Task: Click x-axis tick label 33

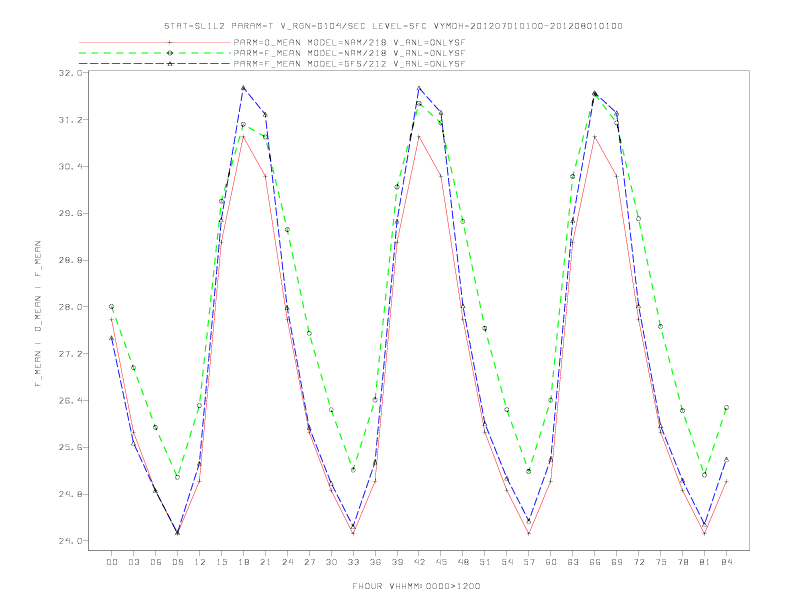Action: 353,562
